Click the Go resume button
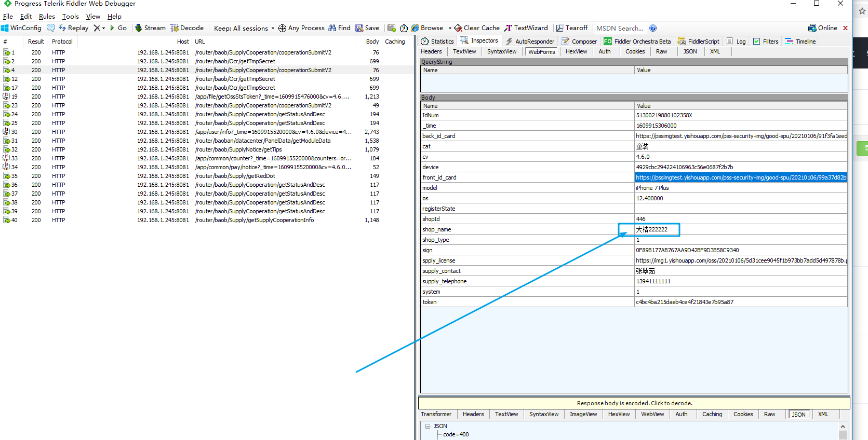Viewport: 868px width, 440px height. 118,28
